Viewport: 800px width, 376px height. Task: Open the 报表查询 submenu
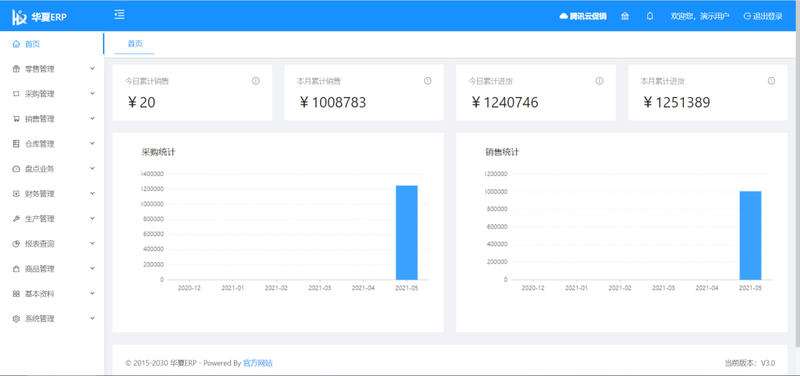(x=52, y=244)
